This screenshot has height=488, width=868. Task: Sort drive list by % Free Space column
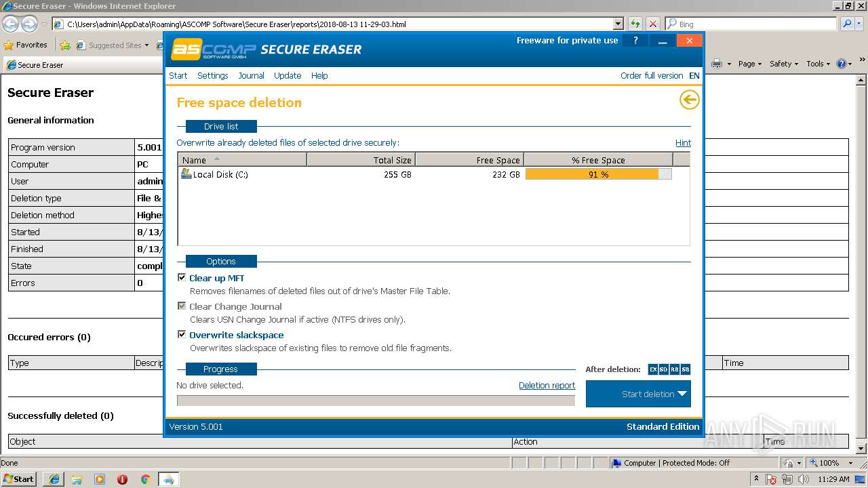coord(598,160)
